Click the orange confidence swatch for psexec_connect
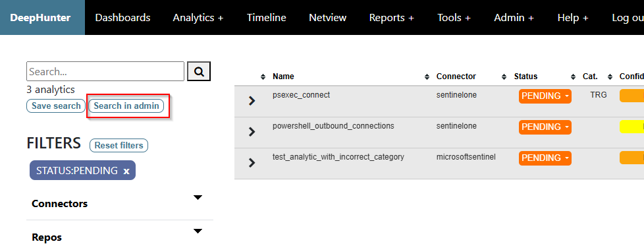Screen dimensions: 644x248 tap(631, 96)
